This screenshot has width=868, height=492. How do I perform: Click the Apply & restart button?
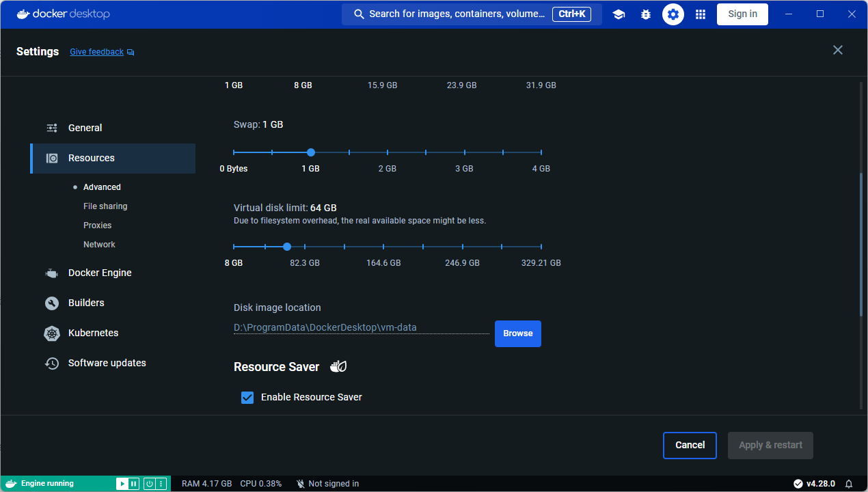(x=770, y=445)
